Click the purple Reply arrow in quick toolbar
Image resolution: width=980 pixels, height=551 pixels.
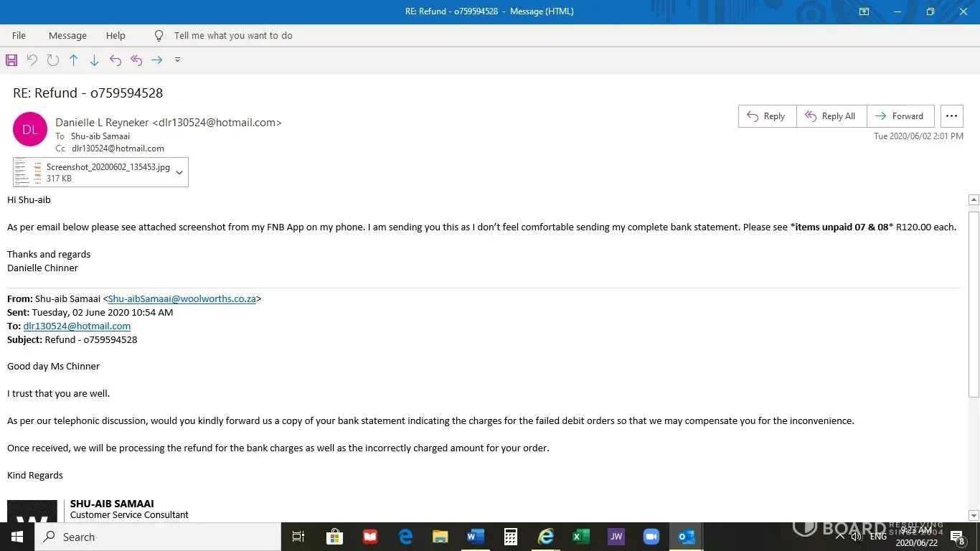click(115, 60)
